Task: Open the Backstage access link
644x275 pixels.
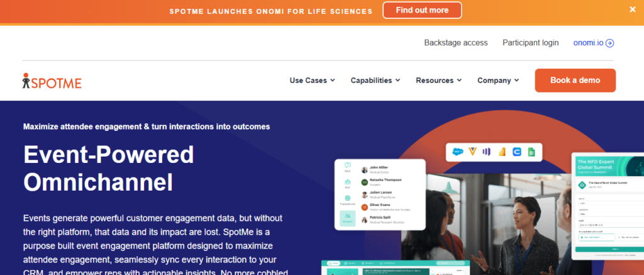Action: tap(456, 43)
